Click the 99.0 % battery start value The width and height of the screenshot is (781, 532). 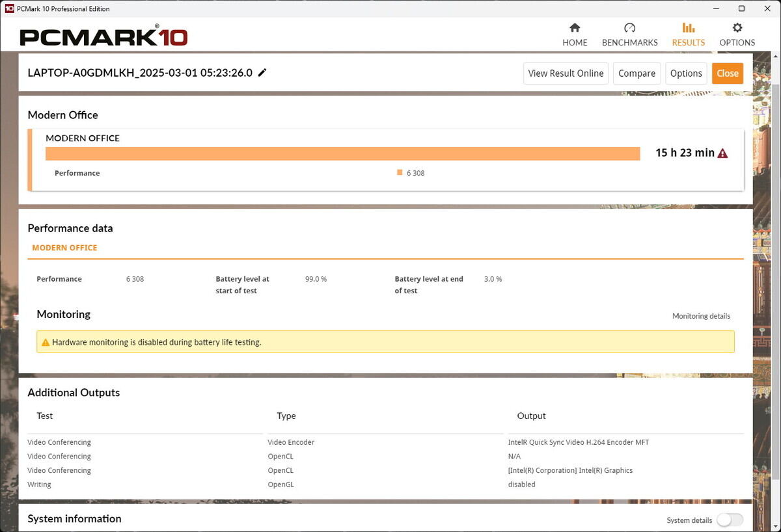click(316, 279)
